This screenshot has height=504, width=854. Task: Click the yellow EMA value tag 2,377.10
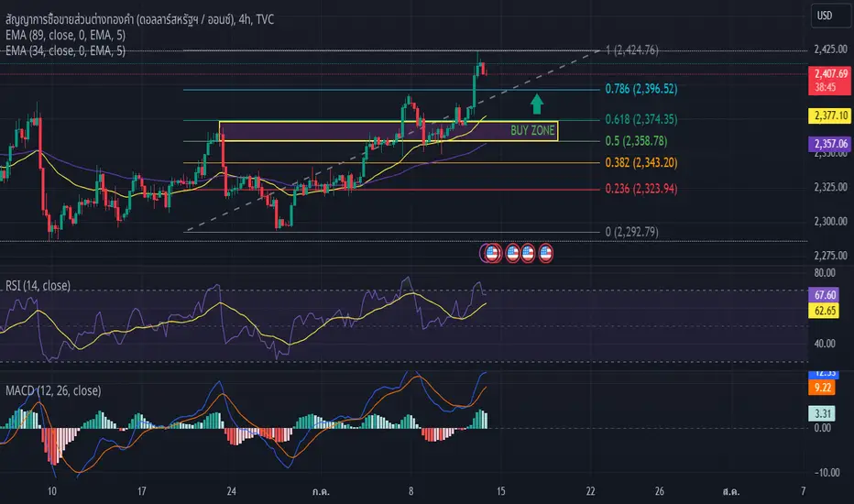829,115
